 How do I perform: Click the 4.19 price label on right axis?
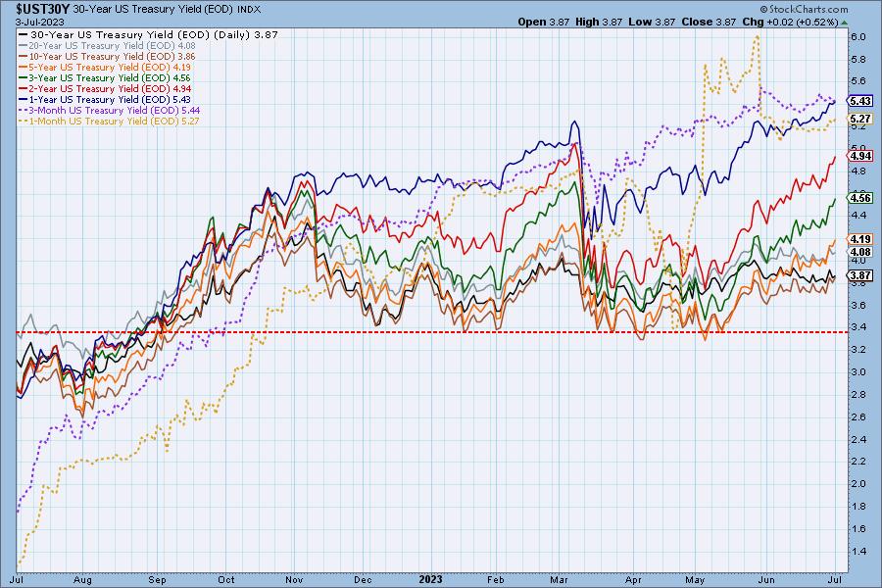(860, 240)
